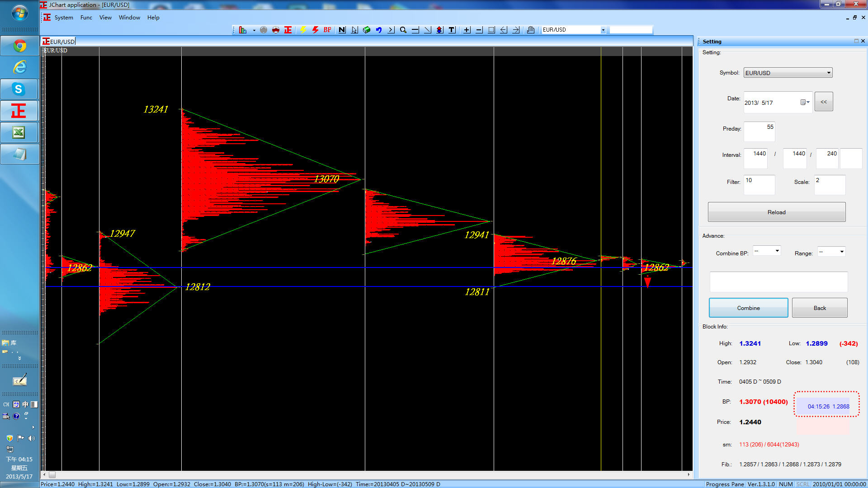Click the handwriting input panel icon
The image size is (868, 488).
(x=19, y=380)
